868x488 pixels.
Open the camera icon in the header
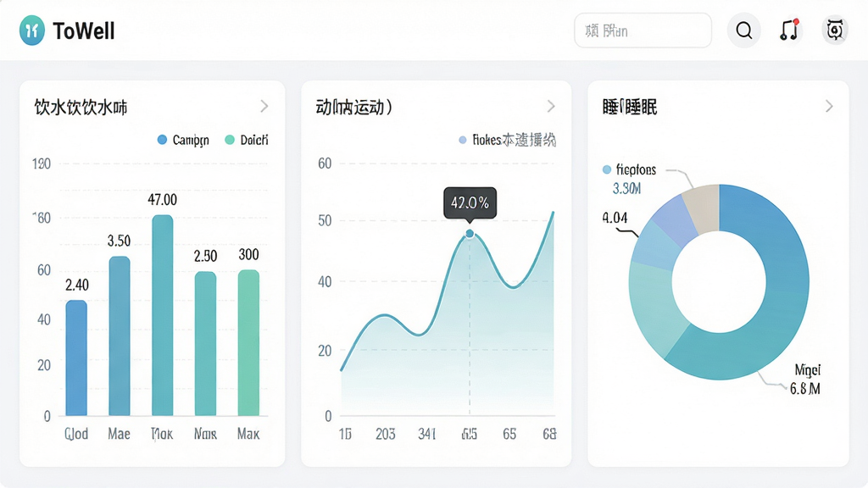tap(835, 30)
